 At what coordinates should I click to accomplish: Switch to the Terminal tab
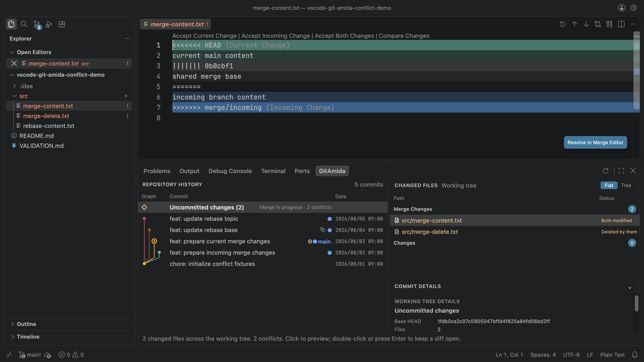coord(273,171)
